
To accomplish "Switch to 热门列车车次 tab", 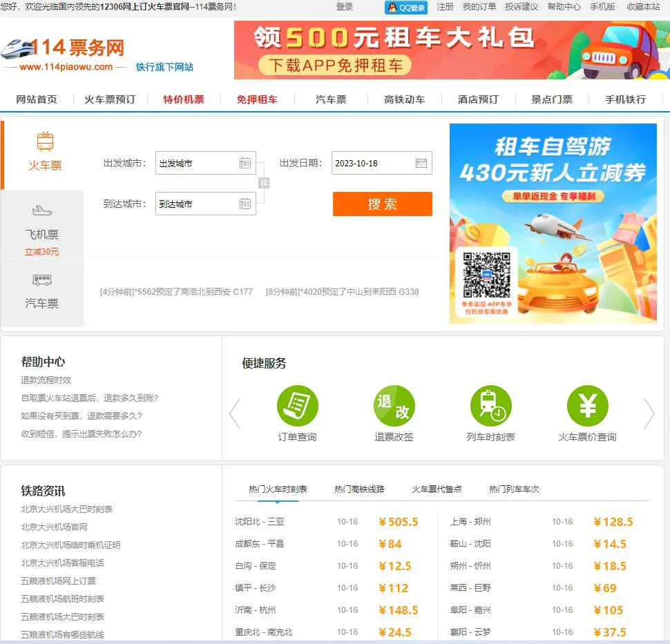I will (514, 489).
